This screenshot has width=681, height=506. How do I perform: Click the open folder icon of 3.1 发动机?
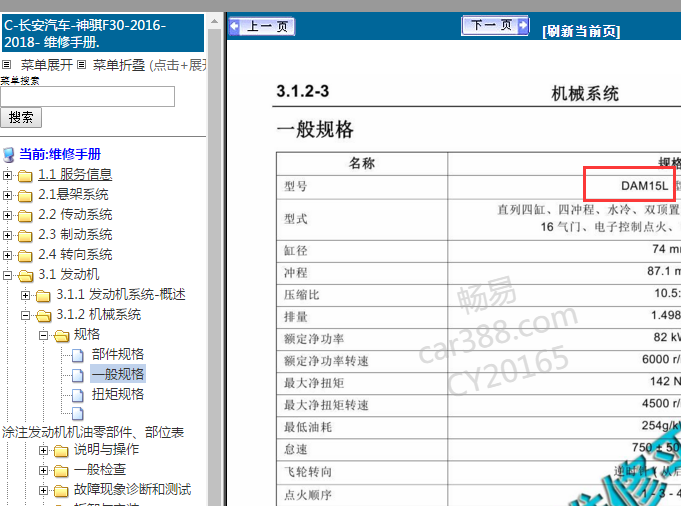(26, 276)
